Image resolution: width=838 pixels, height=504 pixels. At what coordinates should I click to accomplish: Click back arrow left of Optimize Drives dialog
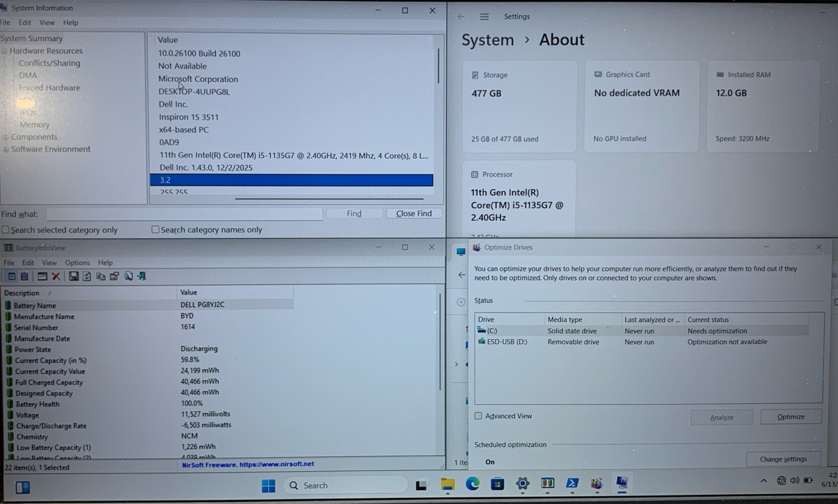pyautogui.click(x=462, y=275)
